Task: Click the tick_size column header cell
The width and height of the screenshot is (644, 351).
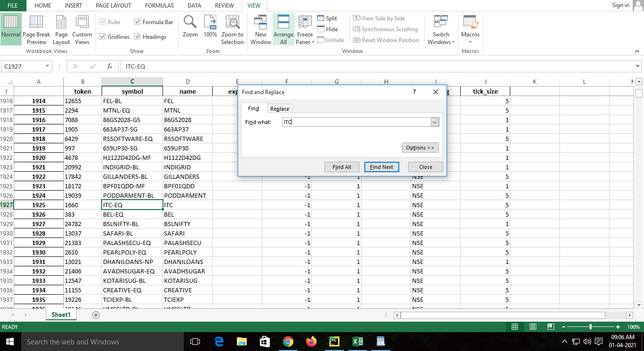Action: coord(485,91)
